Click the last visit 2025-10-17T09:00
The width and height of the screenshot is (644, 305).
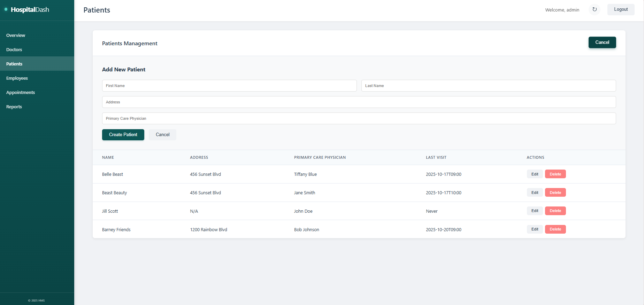(x=444, y=174)
